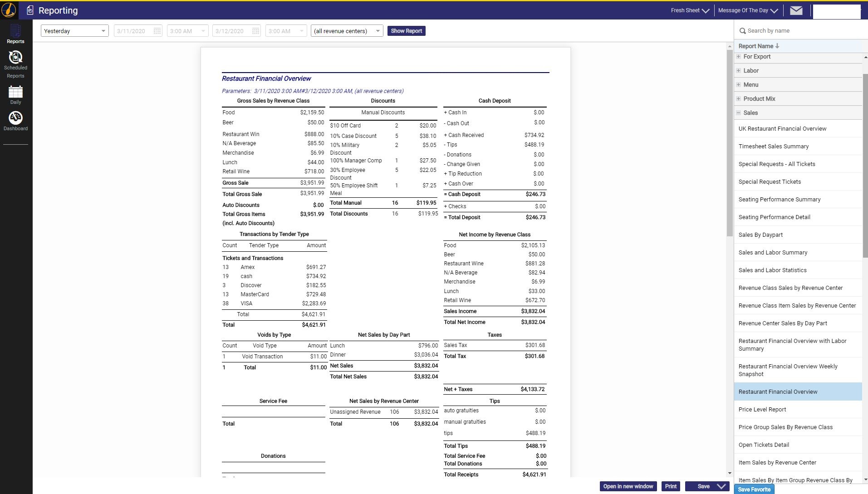Screen dimensions: 868x494
Task: Expand the For Export report group
Action: (738, 57)
